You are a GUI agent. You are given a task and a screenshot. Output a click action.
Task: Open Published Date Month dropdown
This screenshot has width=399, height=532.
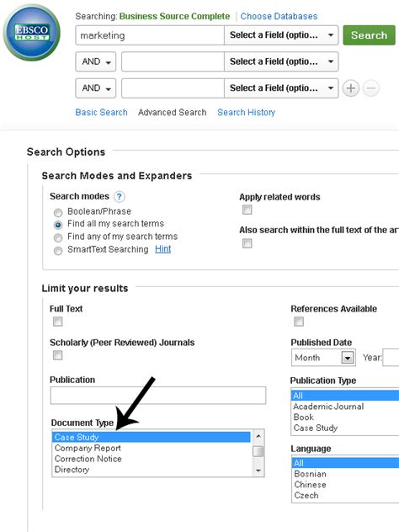pos(323,358)
